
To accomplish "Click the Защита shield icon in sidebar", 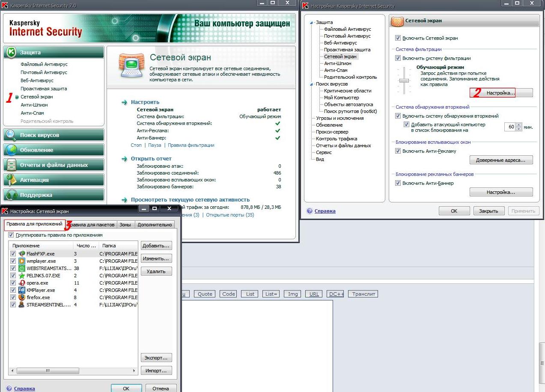I will (11, 52).
